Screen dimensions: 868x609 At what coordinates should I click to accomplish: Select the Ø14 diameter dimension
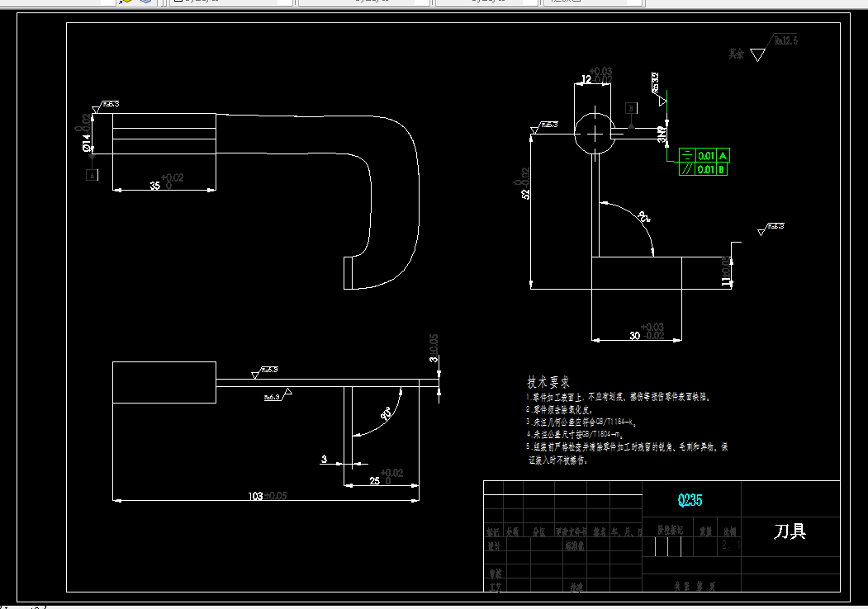coord(87,133)
